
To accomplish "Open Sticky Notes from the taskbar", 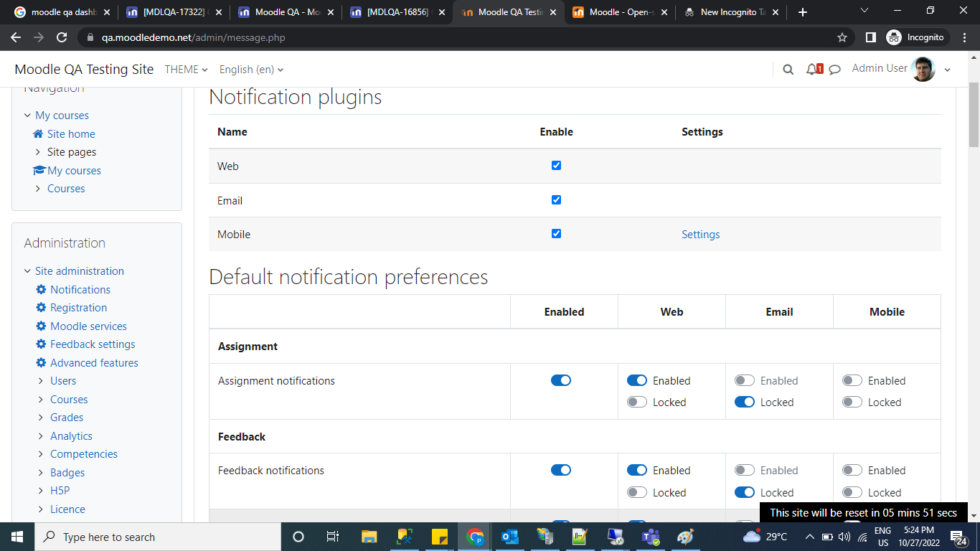I will tap(440, 537).
